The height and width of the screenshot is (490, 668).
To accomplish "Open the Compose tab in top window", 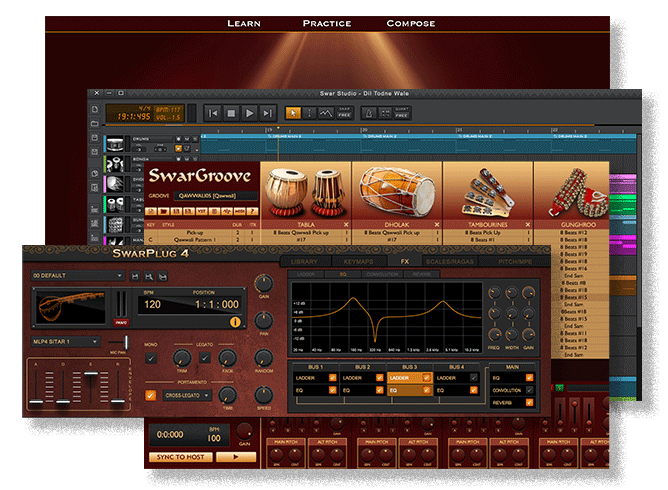I will pos(411,23).
